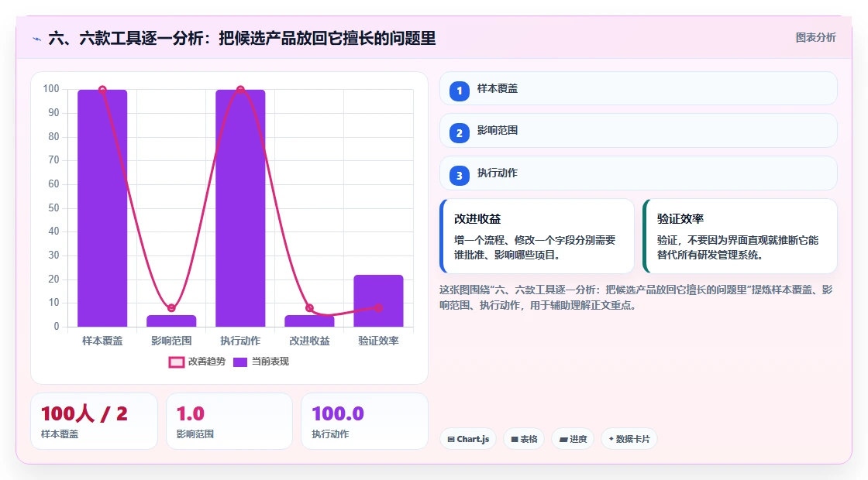
Task: Click the 进度 tag button
Action: click(x=573, y=439)
